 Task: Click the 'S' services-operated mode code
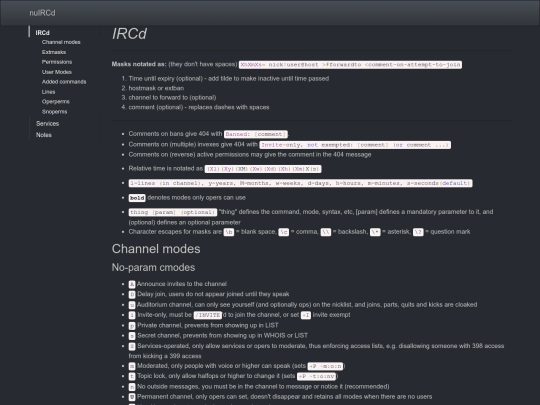[132, 346]
